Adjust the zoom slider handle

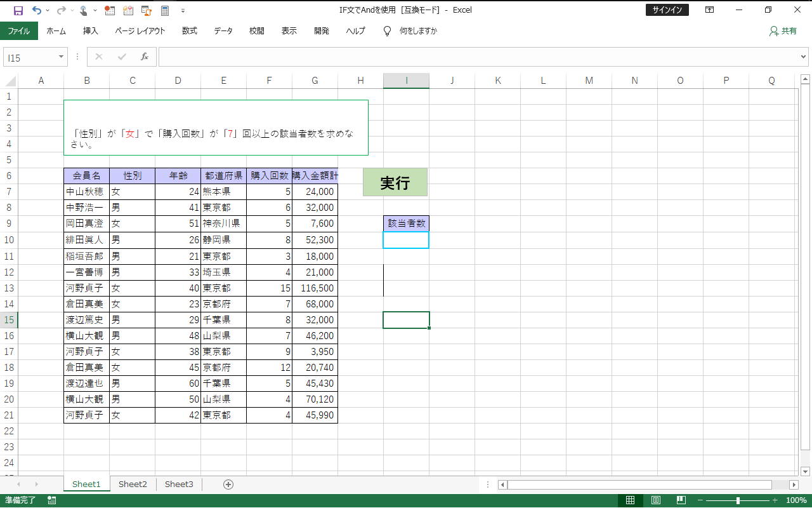[738, 500]
